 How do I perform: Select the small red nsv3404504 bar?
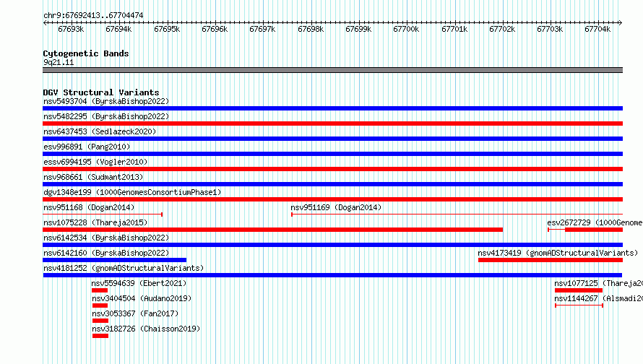[x=100, y=305]
